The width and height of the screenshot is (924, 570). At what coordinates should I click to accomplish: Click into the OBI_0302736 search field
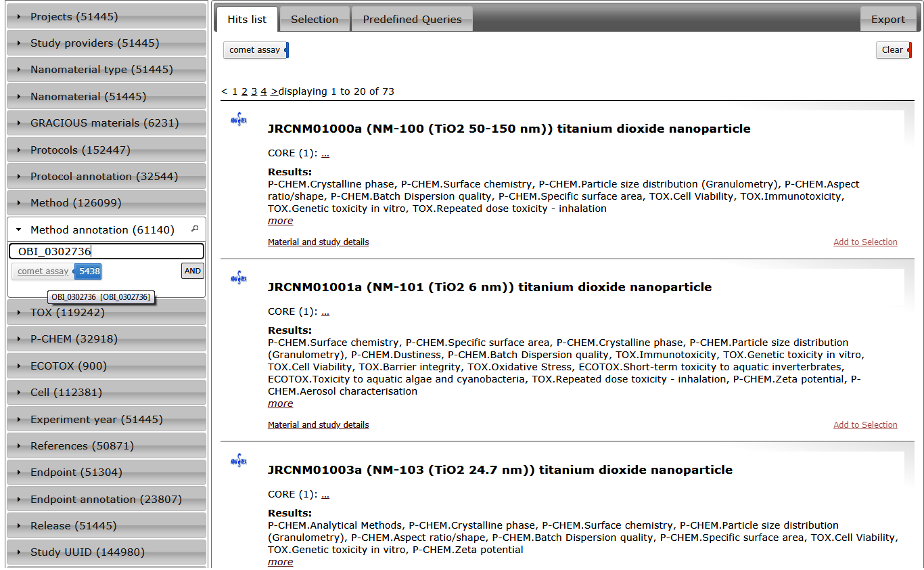106,252
